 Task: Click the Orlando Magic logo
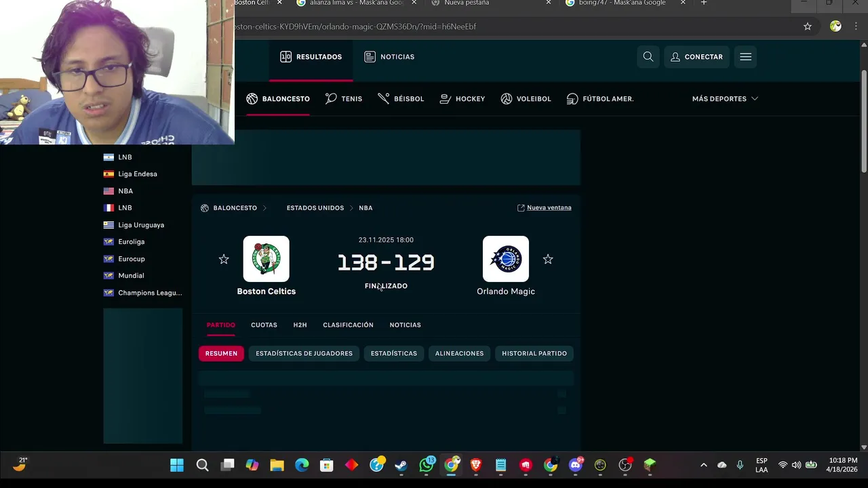coord(506,259)
